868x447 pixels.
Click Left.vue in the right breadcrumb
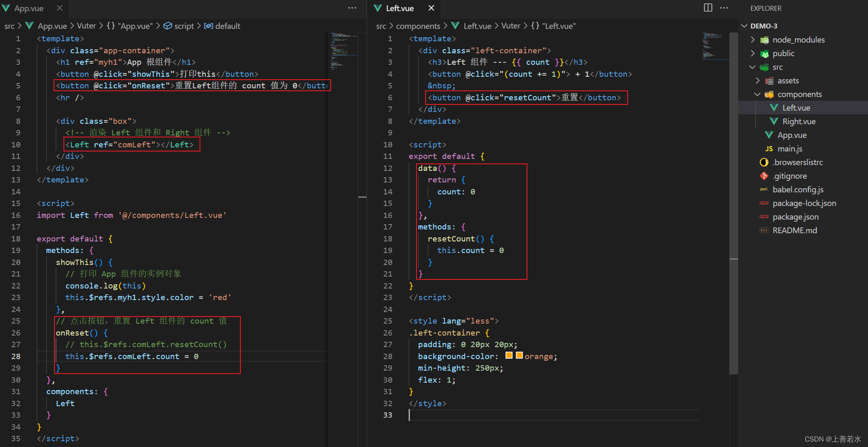[x=478, y=26]
